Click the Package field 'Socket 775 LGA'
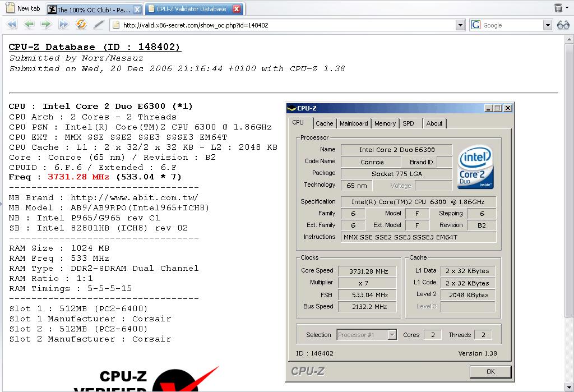 (x=396, y=174)
